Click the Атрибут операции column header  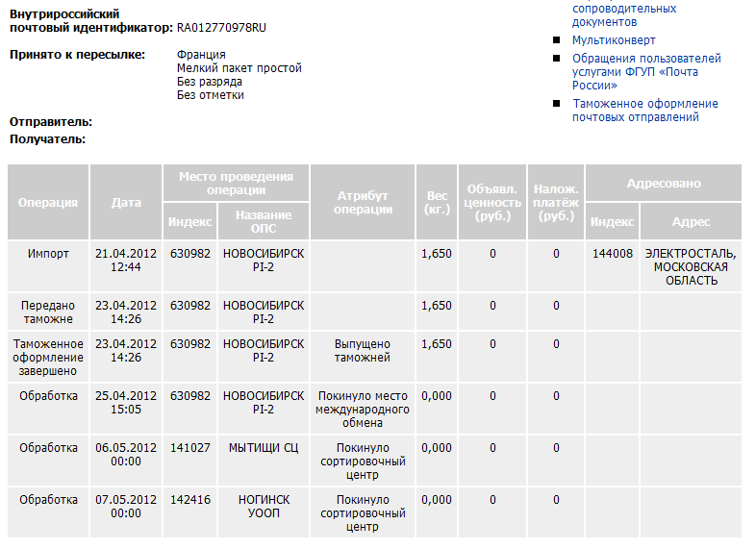point(363,203)
